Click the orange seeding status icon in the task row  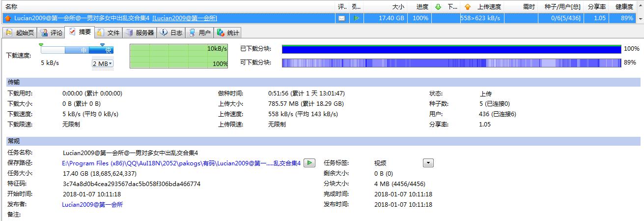point(8,18)
